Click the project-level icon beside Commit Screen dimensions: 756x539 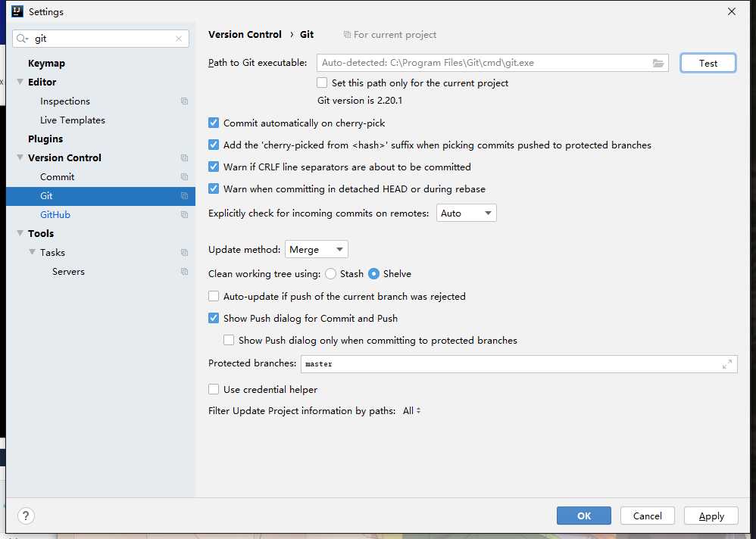click(184, 177)
